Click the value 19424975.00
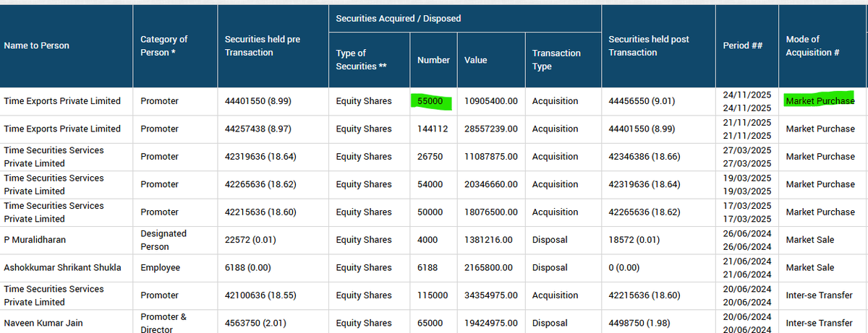The image size is (868, 333). (x=491, y=323)
